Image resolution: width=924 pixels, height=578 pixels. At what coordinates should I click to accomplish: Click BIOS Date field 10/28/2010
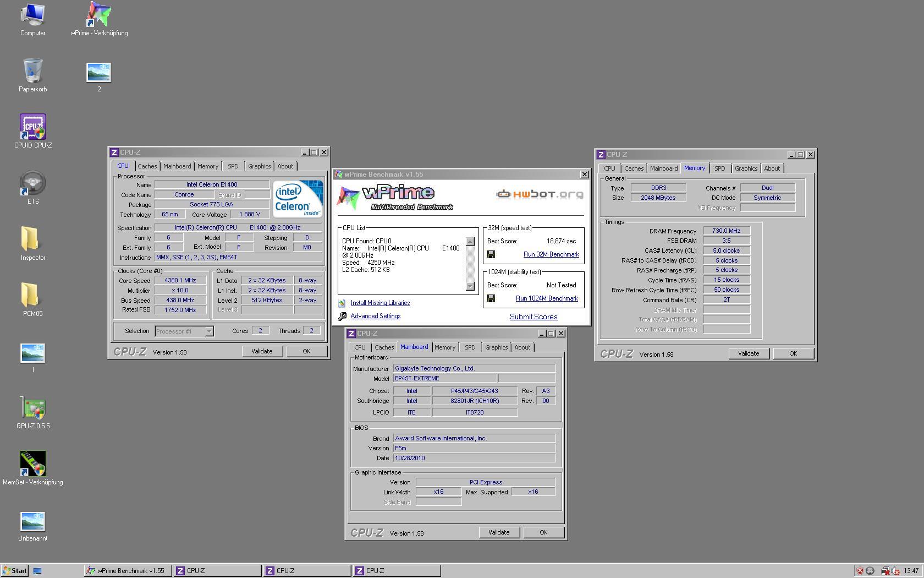(474, 458)
